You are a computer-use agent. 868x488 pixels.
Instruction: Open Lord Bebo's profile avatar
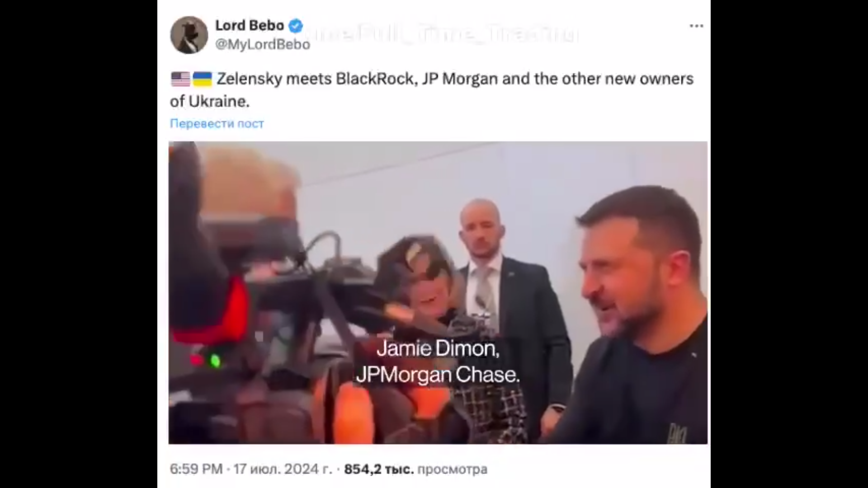[x=189, y=35]
